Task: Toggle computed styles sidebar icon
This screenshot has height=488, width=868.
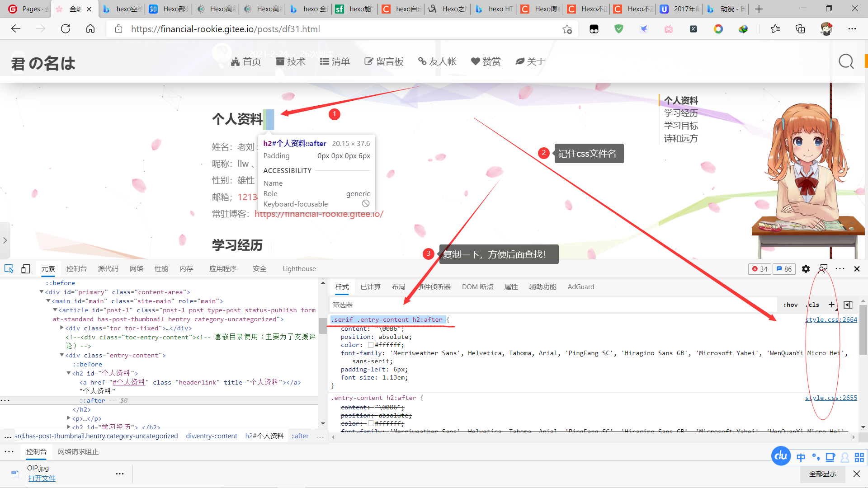Action: [848, 305]
